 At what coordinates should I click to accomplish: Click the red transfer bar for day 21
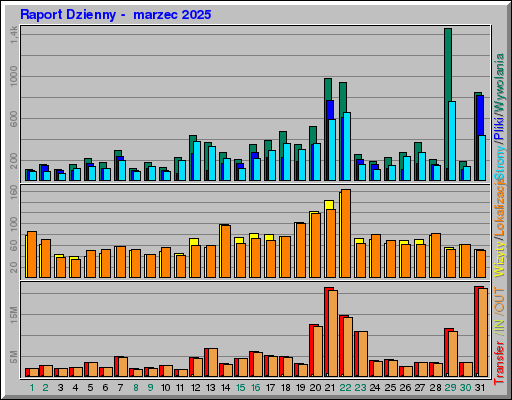point(326,332)
